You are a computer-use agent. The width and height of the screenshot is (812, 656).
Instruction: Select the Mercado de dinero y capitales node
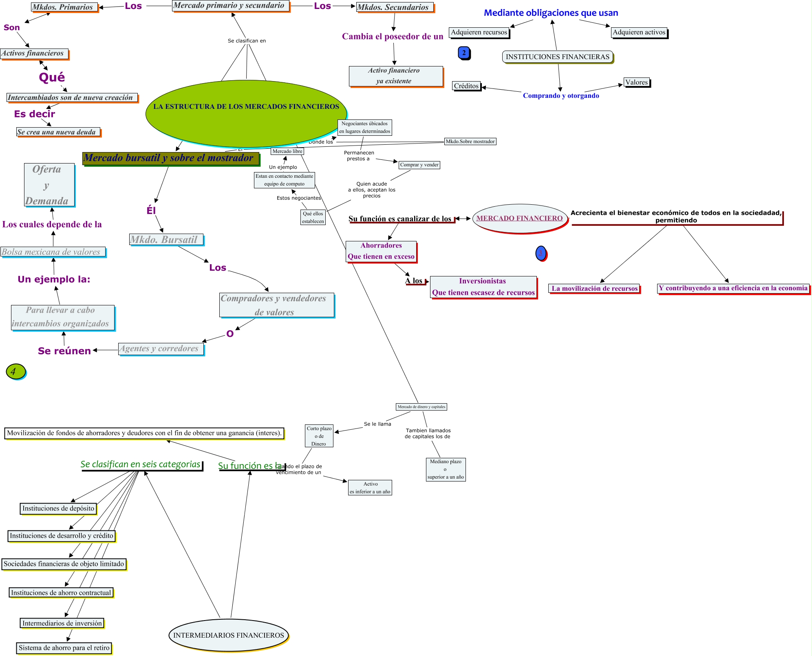point(421,407)
